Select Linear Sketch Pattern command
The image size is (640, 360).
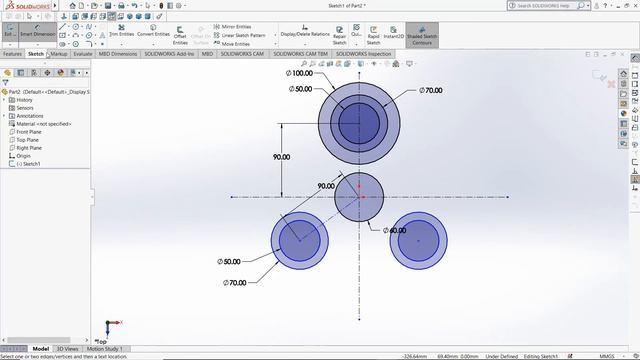(240, 35)
